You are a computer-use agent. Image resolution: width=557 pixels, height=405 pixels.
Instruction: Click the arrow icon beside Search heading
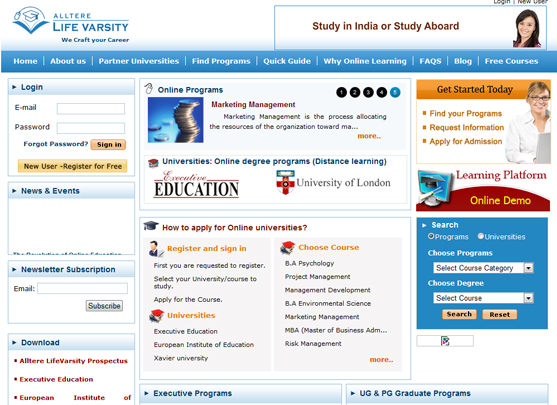coord(424,225)
